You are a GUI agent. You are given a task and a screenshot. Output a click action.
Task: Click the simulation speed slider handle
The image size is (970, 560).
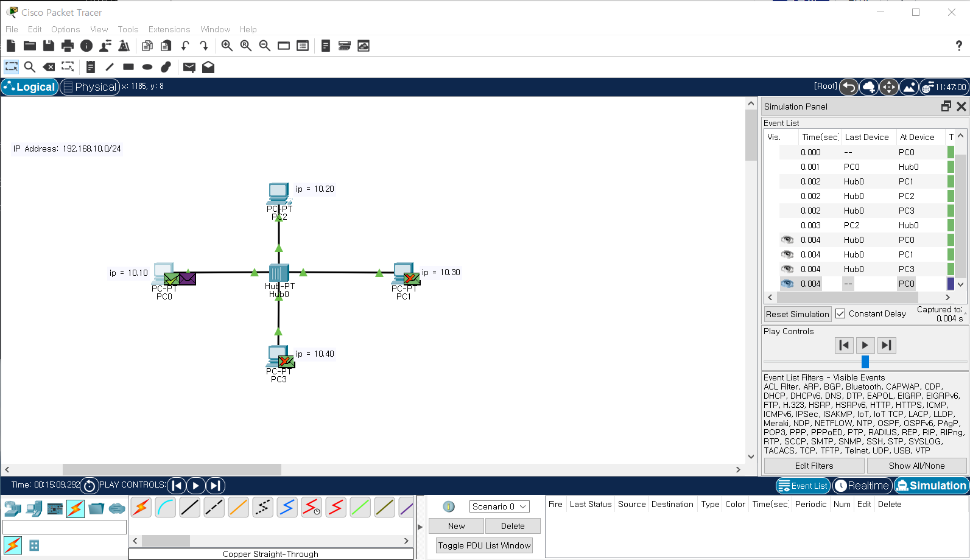(x=865, y=362)
